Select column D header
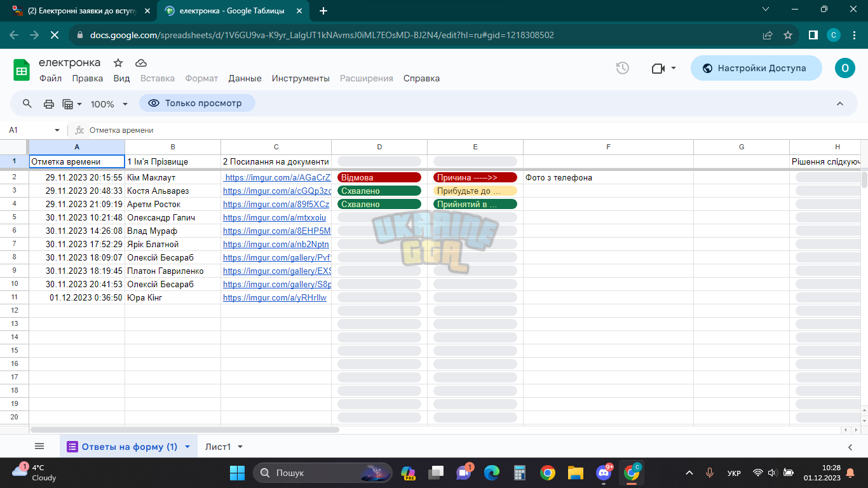868x488 pixels. pos(379,147)
